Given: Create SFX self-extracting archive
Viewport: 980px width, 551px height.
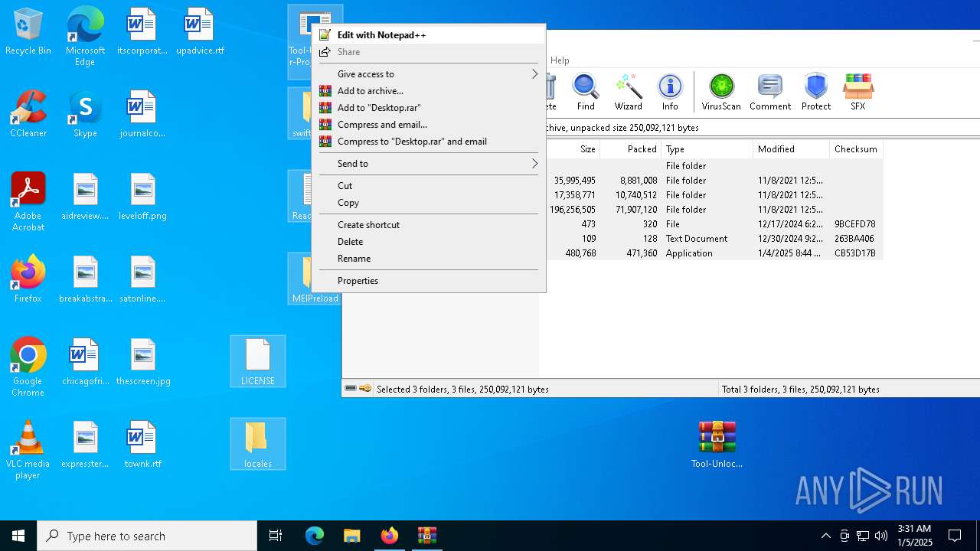Looking at the screenshot, I should pyautogui.click(x=858, y=92).
